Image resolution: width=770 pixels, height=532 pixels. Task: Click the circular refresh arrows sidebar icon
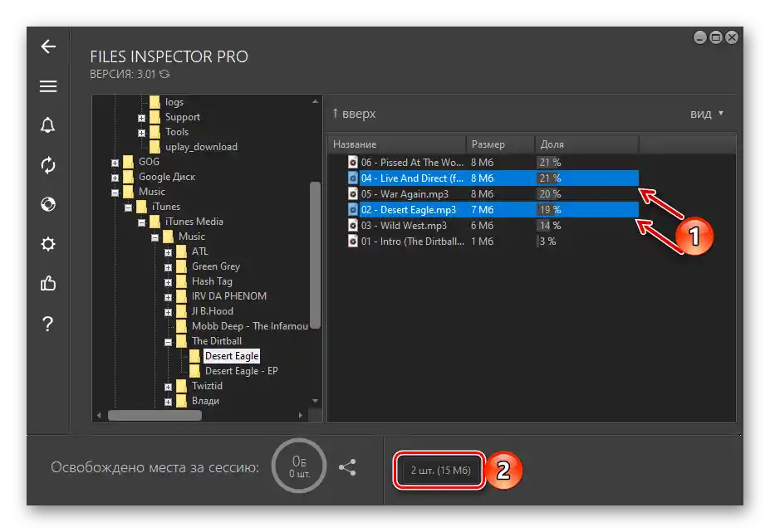48,165
